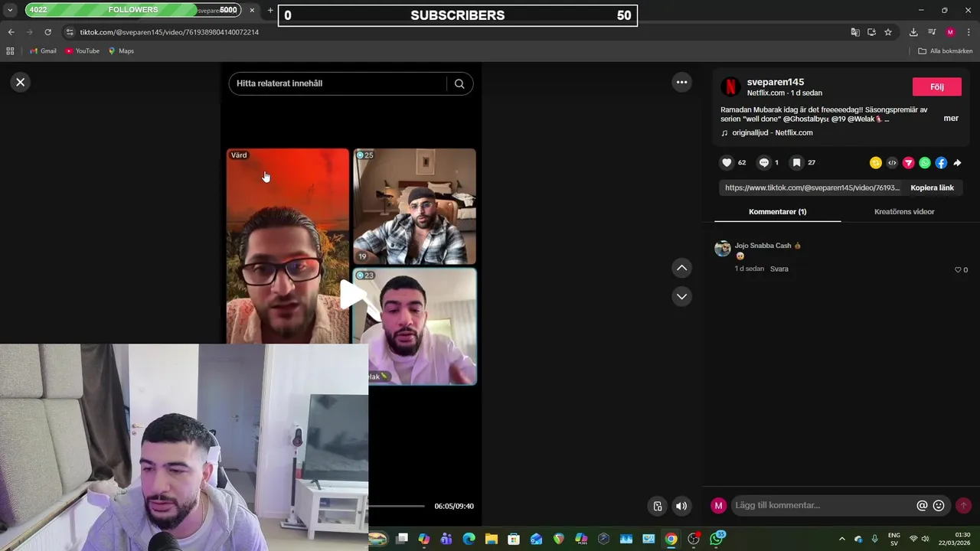Screen dimensions: 980x551
Task: Focus Hitta relaterat innehåll search field
Action: click(x=337, y=83)
